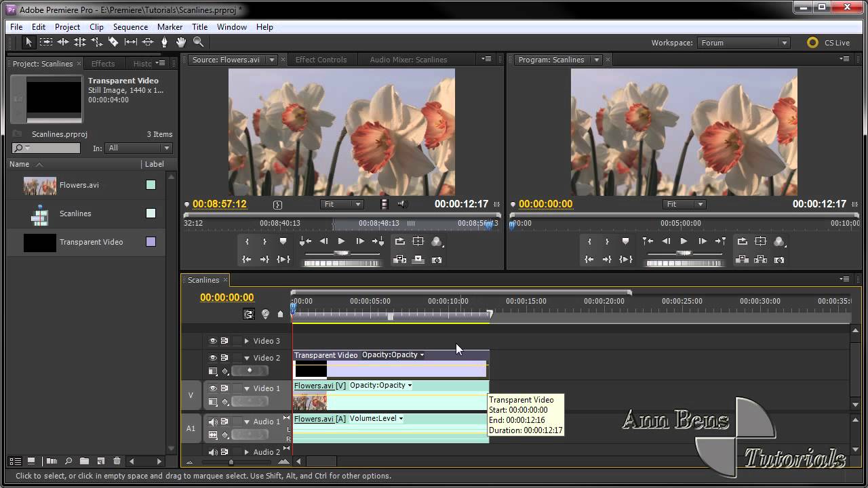Set In point in Source monitor
868x488 pixels.
247,241
